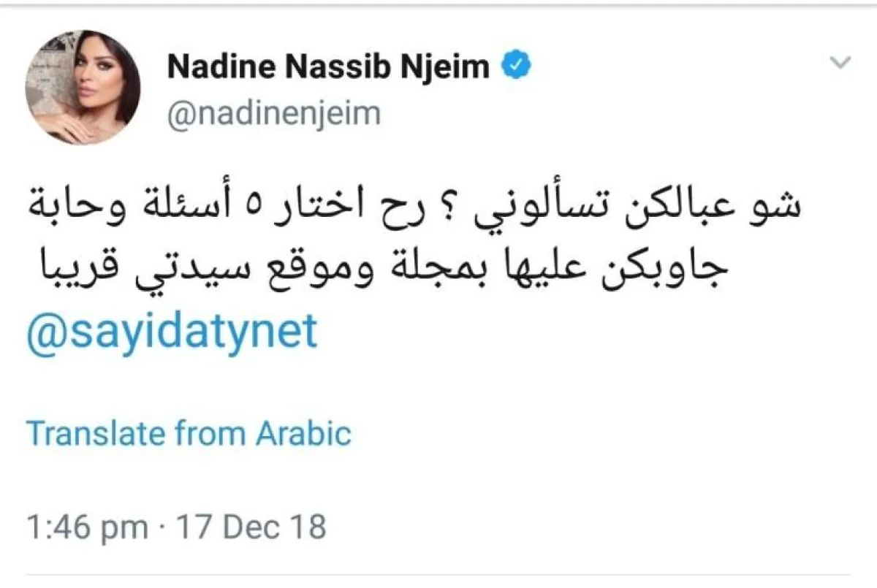Viewport: 877px width, 588px height.
Task: Click the 17 Dec 18 date
Action: pyautogui.click(x=253, y=527)
